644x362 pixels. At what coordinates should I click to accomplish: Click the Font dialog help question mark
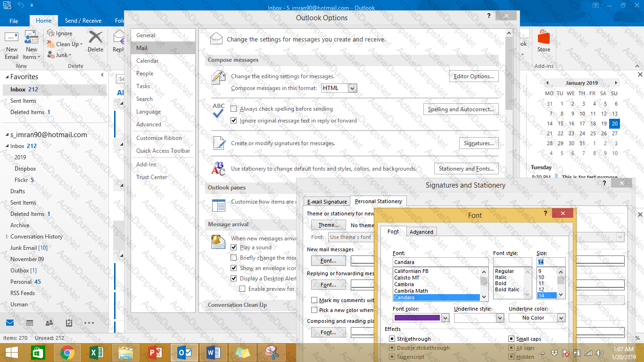click(545, 214)
